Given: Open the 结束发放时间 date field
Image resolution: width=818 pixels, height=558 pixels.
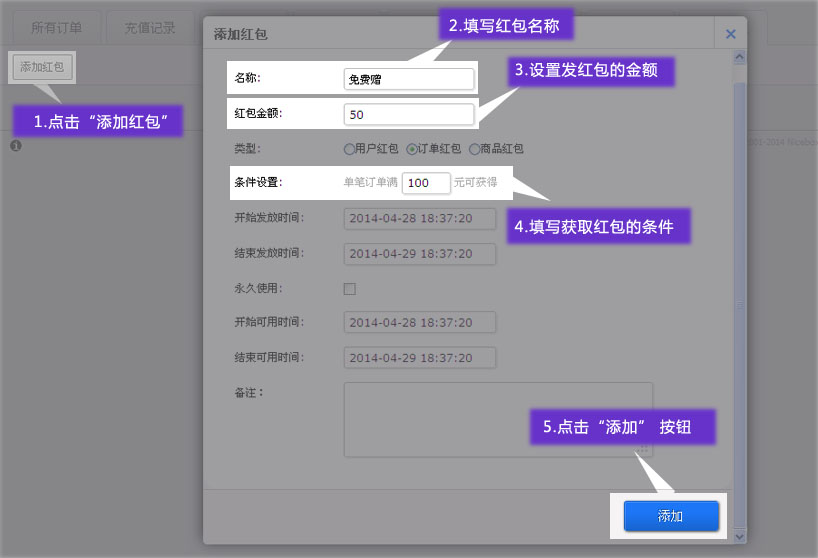Looking at the screenshot, I should tap(420, 253).
